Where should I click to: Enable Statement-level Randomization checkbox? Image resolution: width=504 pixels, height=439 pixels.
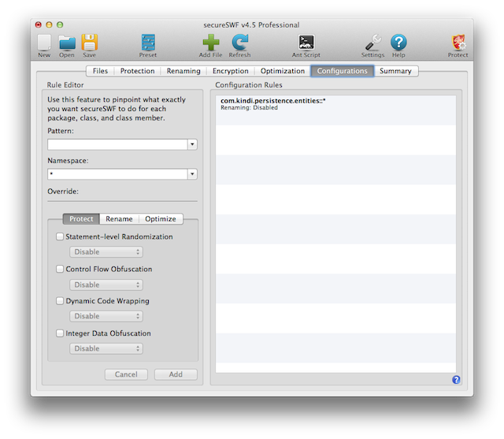60,236
